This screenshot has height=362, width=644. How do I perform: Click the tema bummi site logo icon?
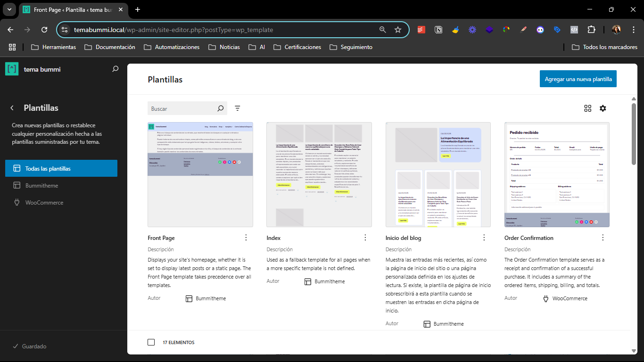click(12, 69)
